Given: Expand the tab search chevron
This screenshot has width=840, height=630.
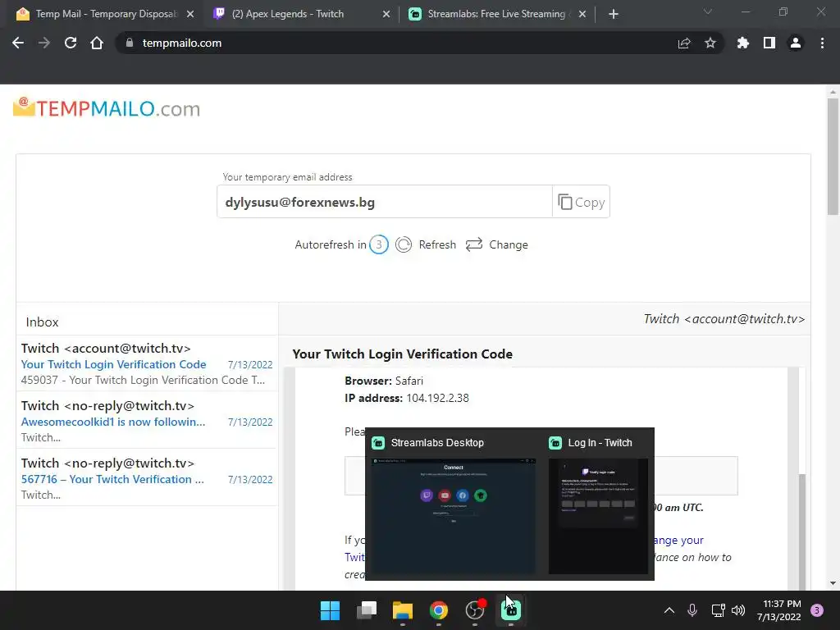Looking at the screenshot, I should [708, 11].
